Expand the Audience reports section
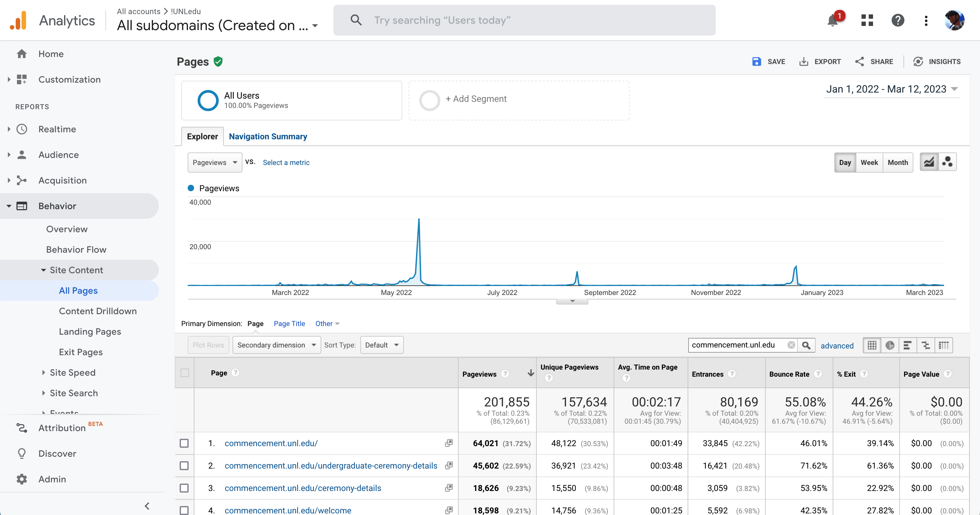This screenshot has width=980, height=515. (58, 155)
